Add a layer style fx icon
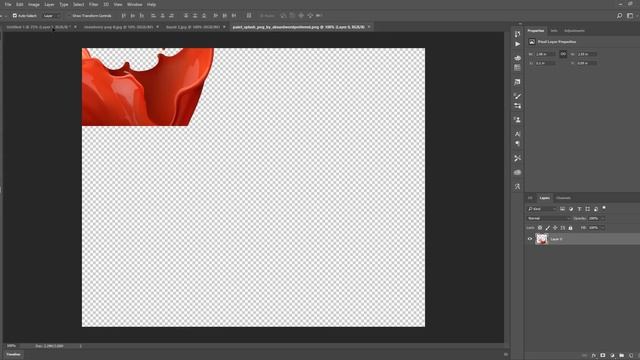The image size is (640, 360). coord(594,356)
